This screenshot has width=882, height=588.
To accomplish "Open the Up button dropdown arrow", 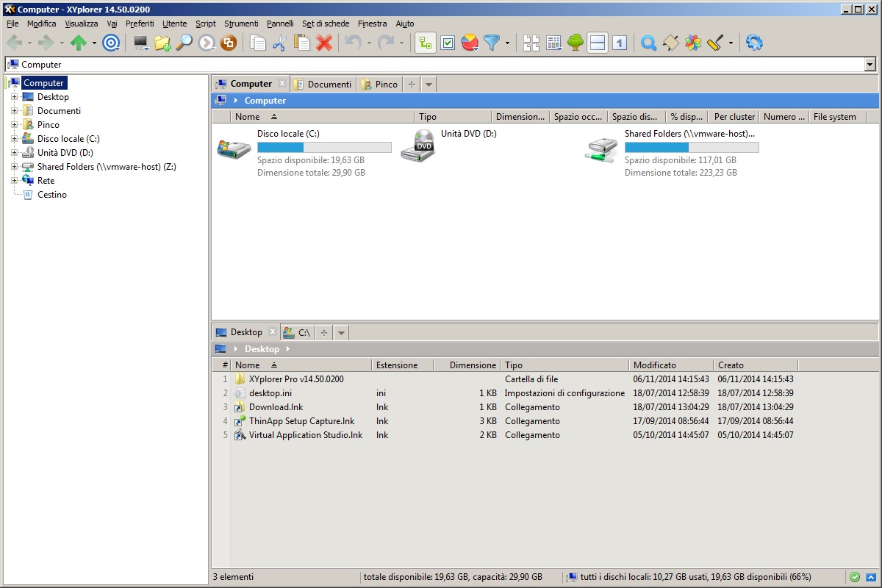I will [94, 43].
